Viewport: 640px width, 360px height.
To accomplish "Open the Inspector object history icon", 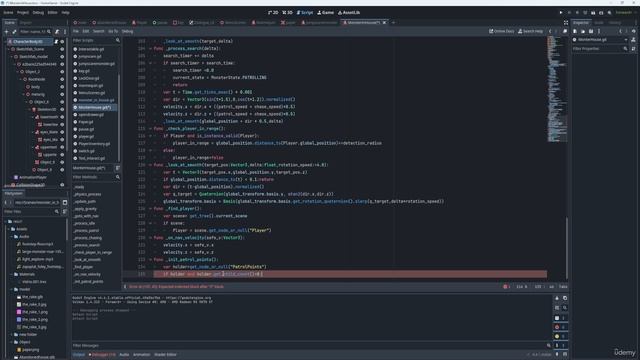I will [634, 31].
